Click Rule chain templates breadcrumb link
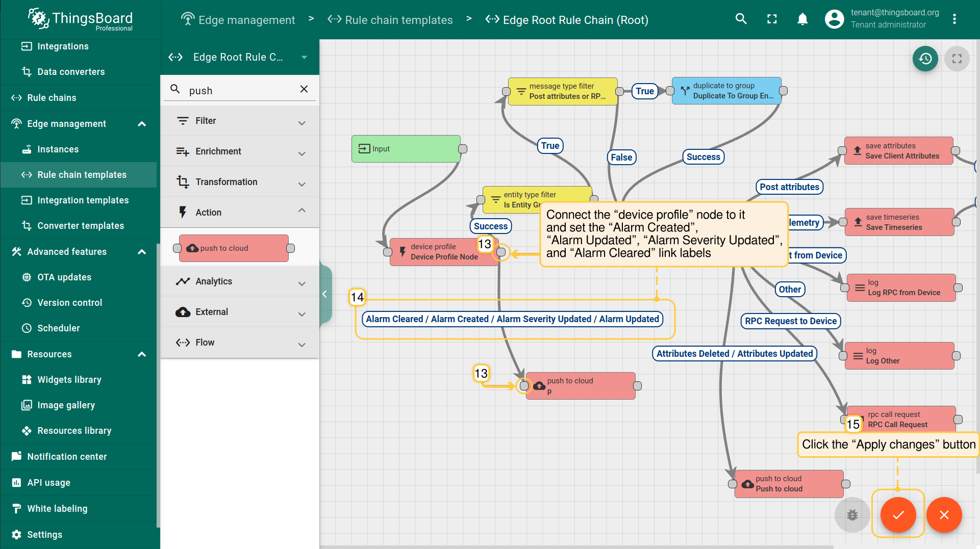The height and width of the screenshot is (549, 980). click(x=398, y=20)
